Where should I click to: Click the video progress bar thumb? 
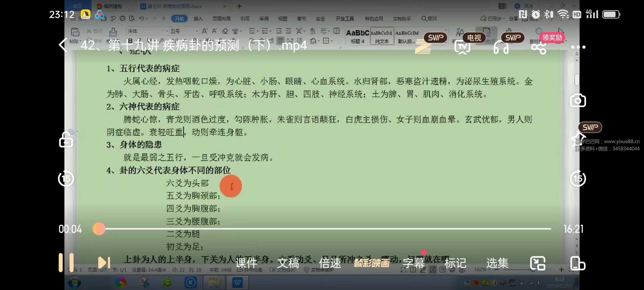point(99,229)
